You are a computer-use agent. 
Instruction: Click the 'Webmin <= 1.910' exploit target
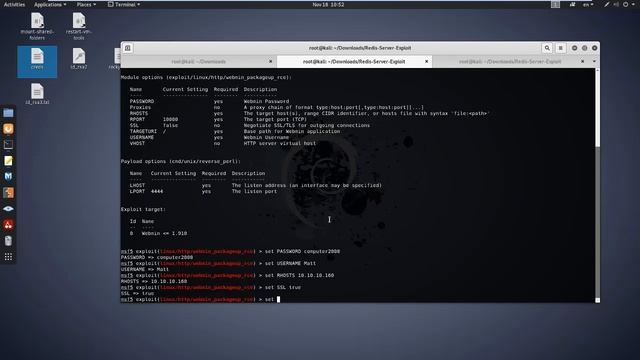pyautogui.click(x=164, y=233)
